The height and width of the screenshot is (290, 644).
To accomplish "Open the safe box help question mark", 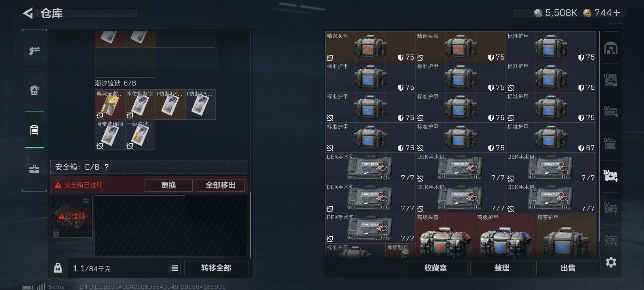I will click(106, 167).
